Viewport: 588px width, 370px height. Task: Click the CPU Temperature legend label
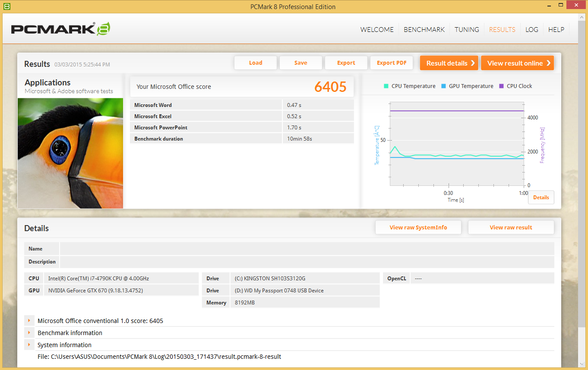[x=414, y=86]
